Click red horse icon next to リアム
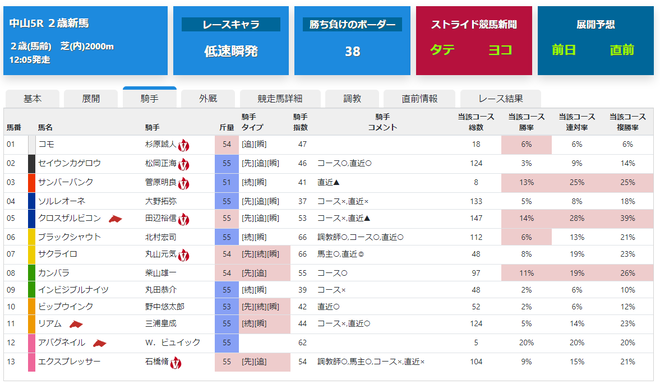660x389 pixels. point(76,324)
